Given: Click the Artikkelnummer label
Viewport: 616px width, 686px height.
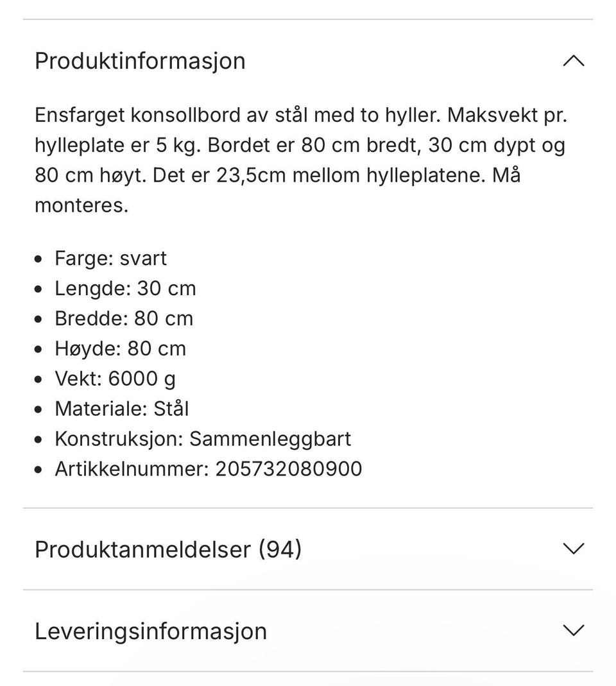Looking at the screenshot, I should coord(132,468).
